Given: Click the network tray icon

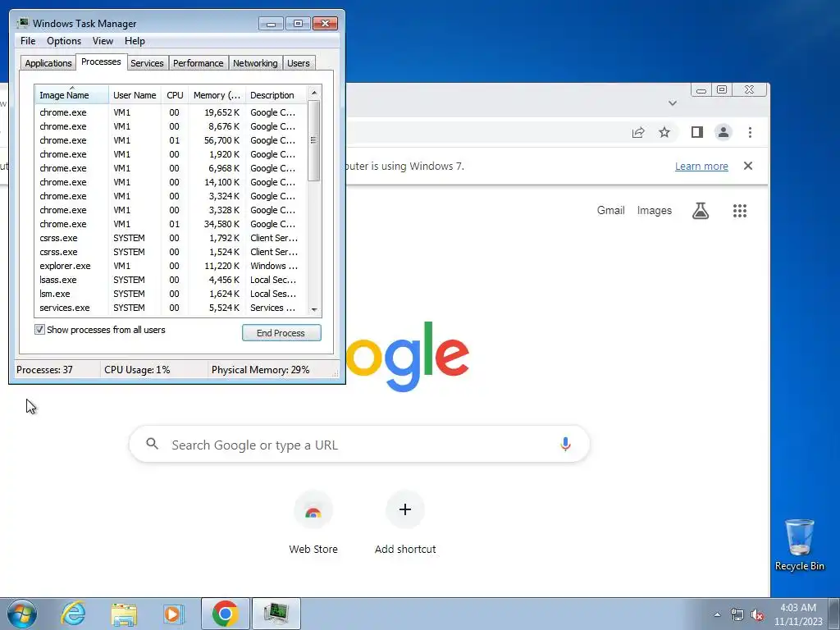Looking at the screenshot, I should (737, 614).
